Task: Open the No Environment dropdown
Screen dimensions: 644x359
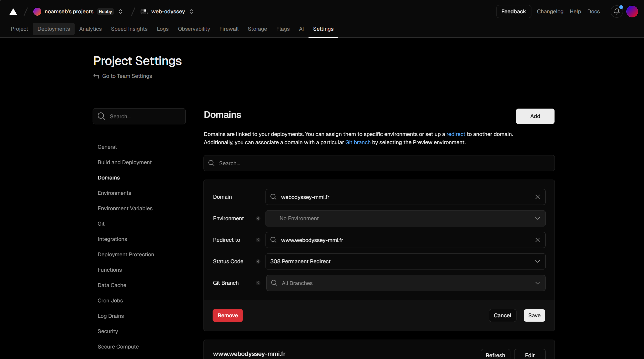Action: pos(405,218)
